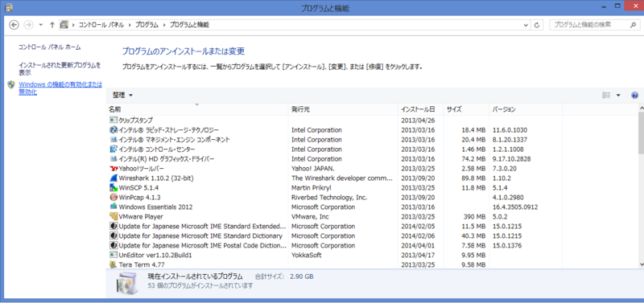Select the VMware Player icon

coord(114,216)
